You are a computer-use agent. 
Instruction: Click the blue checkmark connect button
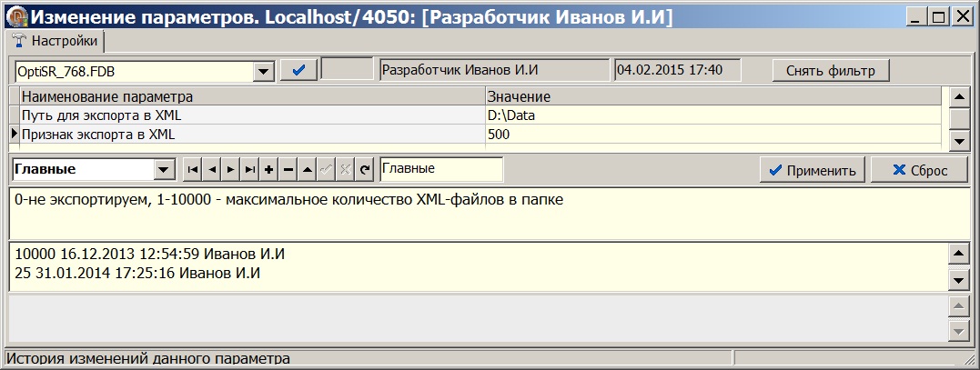click(298, 71)
